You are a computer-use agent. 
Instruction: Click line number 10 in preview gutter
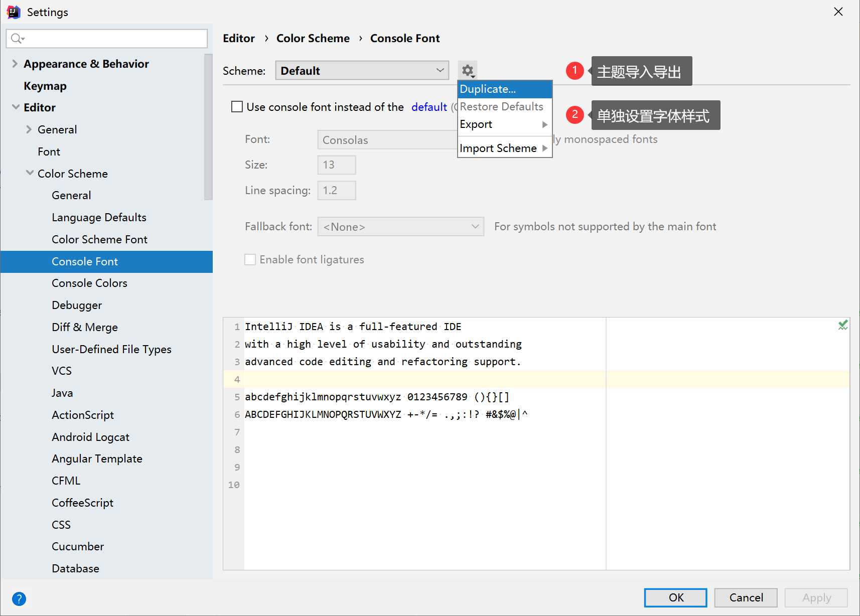234,485
